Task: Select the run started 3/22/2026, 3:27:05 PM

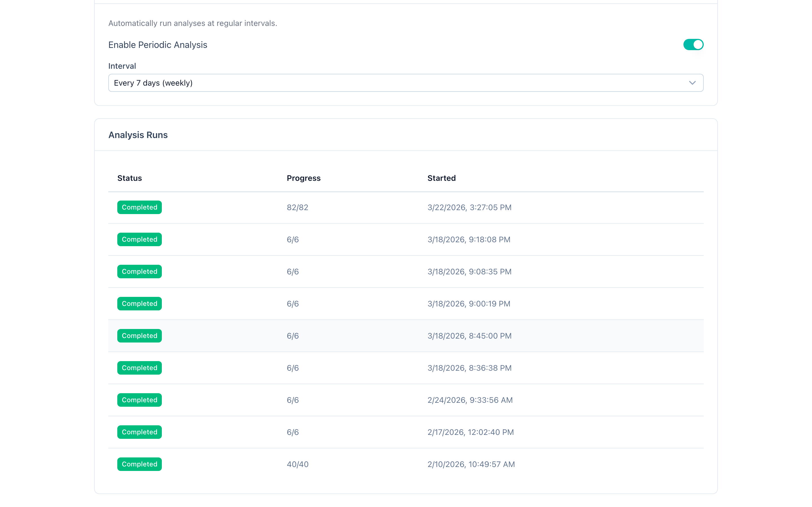Action: 469,207
